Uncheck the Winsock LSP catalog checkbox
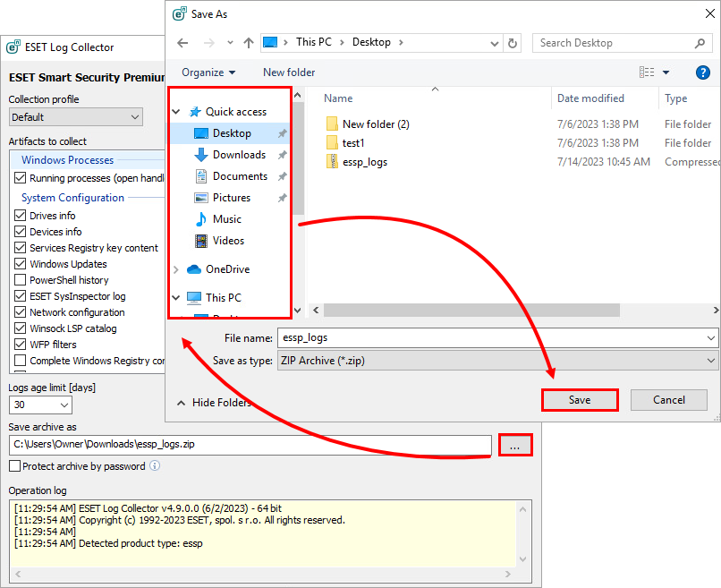The image size is (721, 588). click(x=21, y=328)
